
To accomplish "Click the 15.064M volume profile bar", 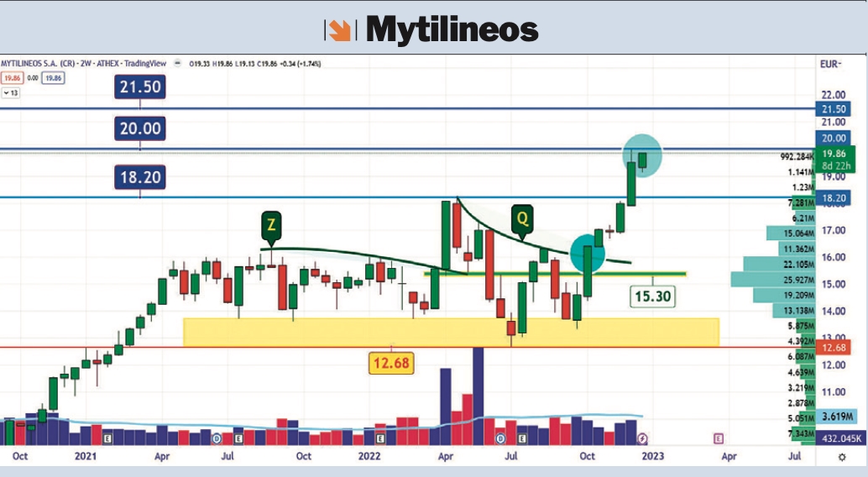I will point(791,233).
